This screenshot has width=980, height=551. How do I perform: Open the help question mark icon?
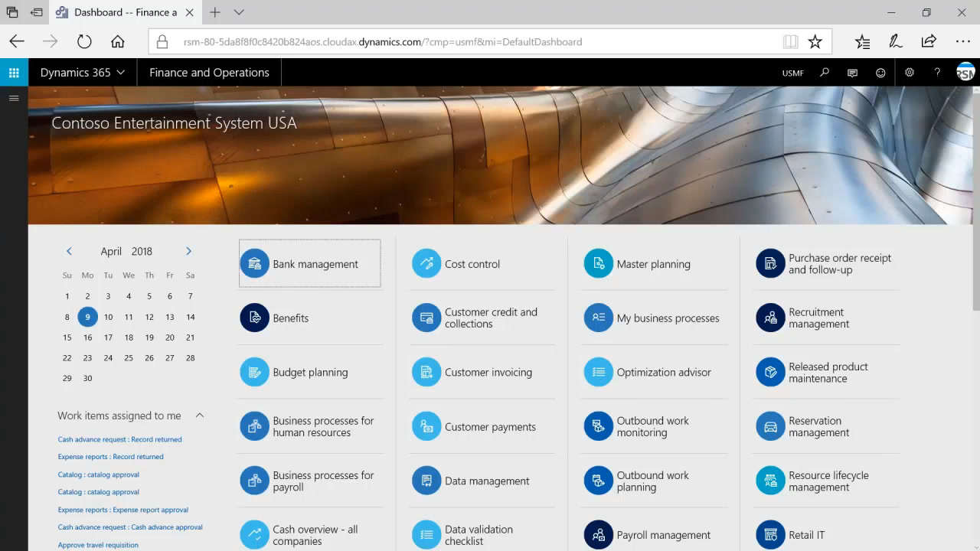pos(937,73)
